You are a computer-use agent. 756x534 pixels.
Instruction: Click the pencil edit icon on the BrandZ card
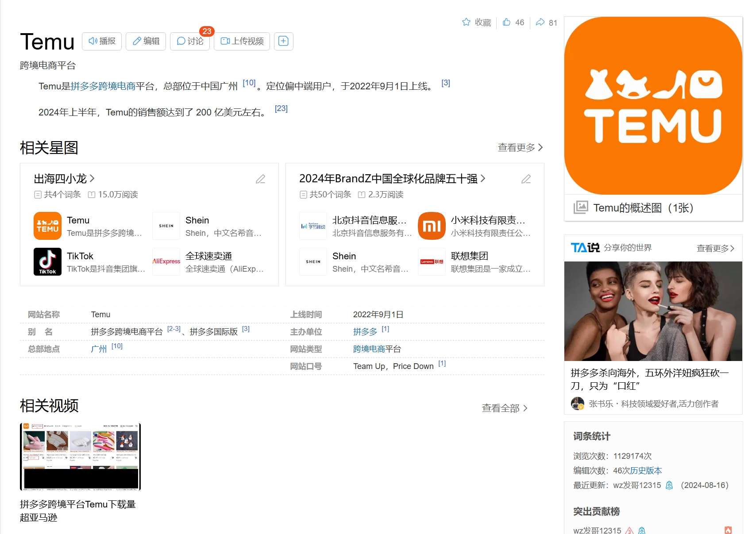tap(526, 179)
